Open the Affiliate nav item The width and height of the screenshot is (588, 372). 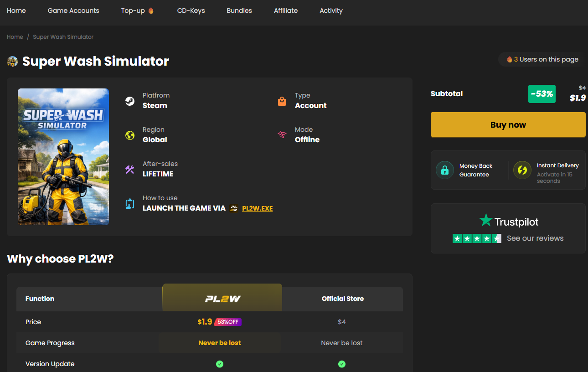pyautogui.click(x=286, y=10)
